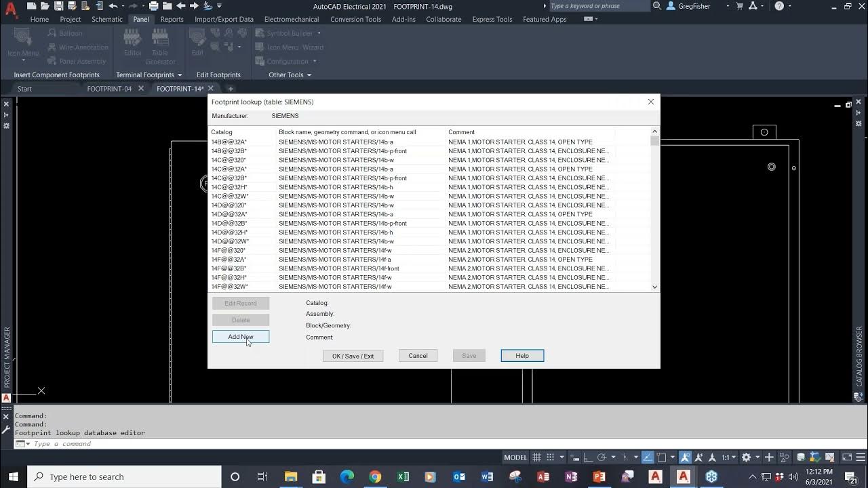The width and height of the screenshot is (868, 488).
Task: Click the Undo arrow icon
Action: point(113,6)
